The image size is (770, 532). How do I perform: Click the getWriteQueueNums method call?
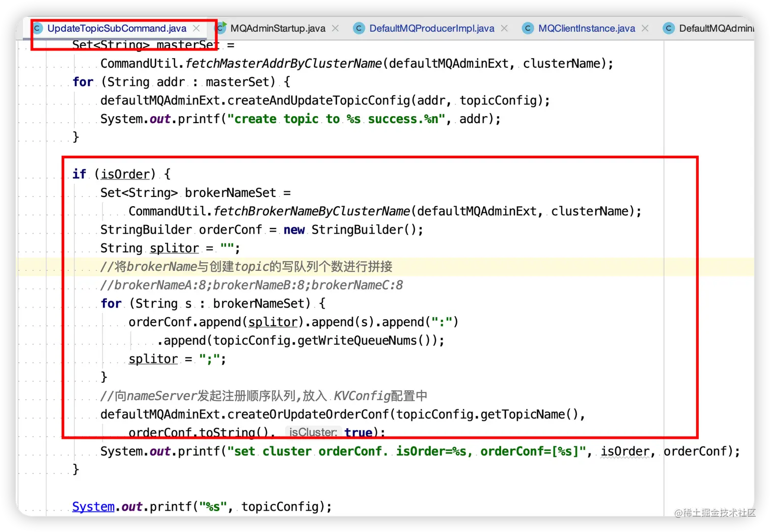pyautogui.click(x=357, y=341)
